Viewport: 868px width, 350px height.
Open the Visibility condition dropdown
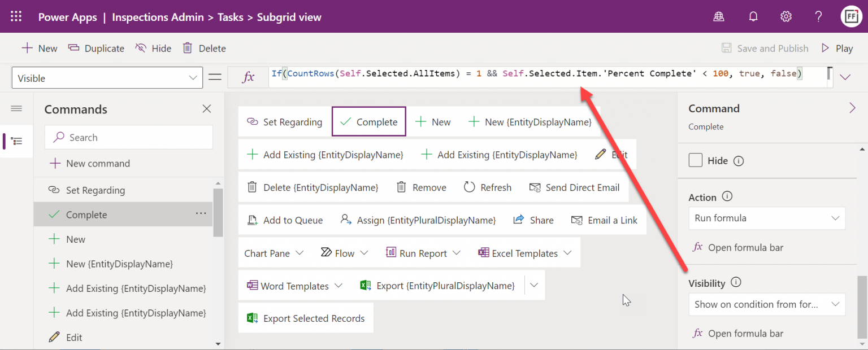point(767,304)
